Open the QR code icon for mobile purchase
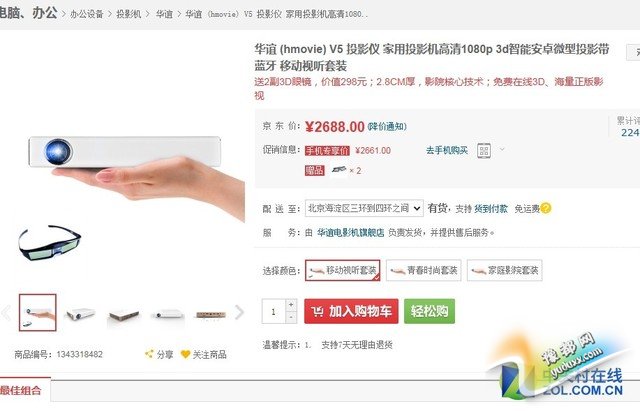Image resolution: width=640 pixels, height=411 pixels. tap(484, 151)
